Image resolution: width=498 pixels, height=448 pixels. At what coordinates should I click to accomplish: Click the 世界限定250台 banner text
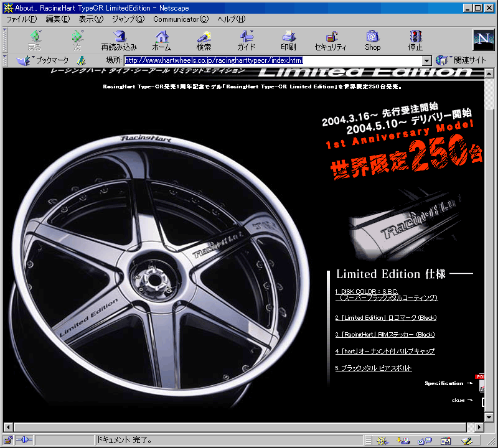point(406,157)
